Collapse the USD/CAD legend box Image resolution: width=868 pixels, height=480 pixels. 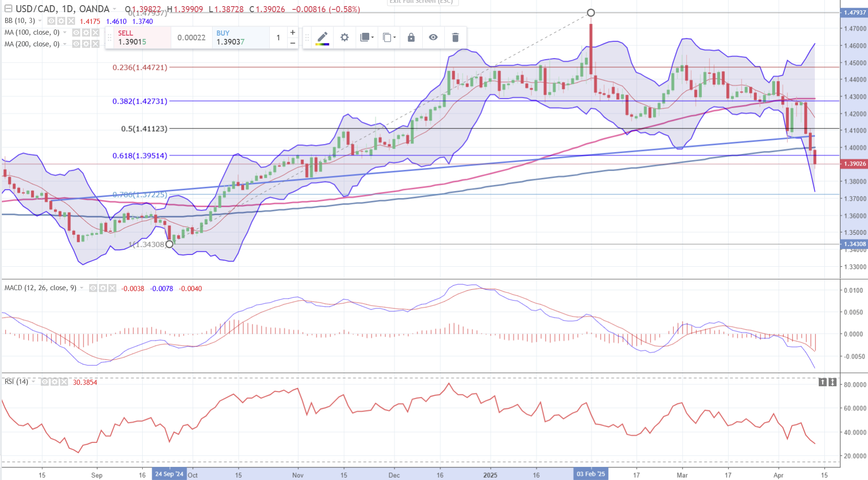(x=8, y=9)
